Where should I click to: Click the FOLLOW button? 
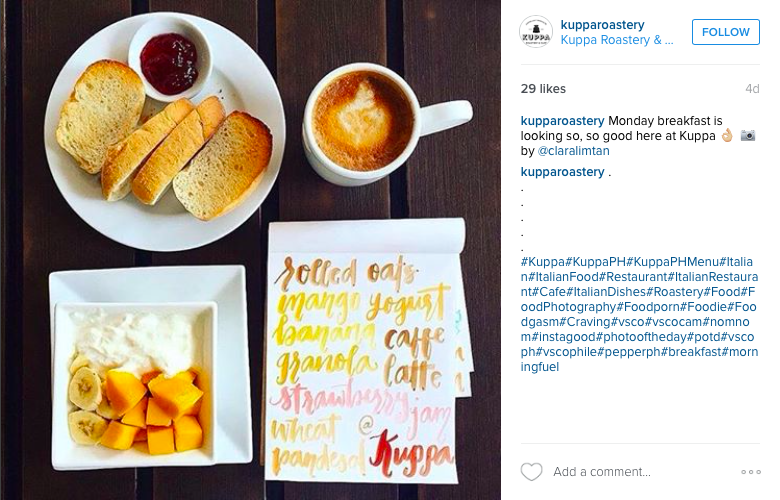(725, 32)
